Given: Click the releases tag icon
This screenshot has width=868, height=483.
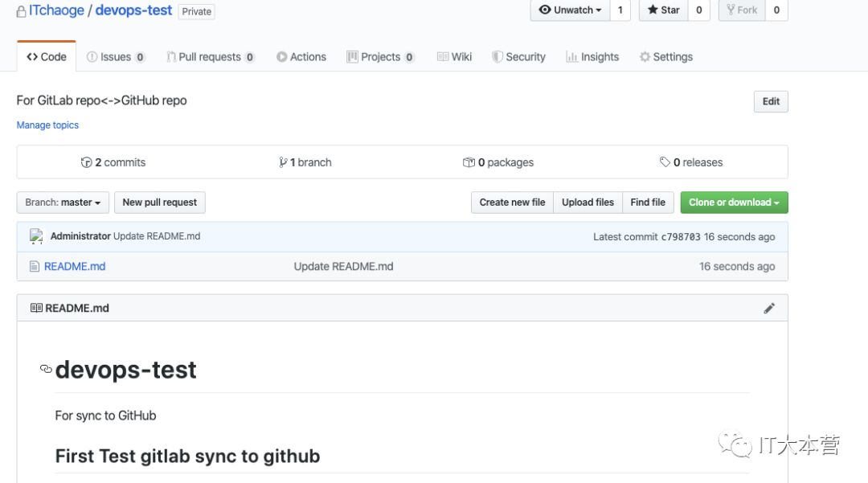Looking at the screenshot, I should 665,162.
